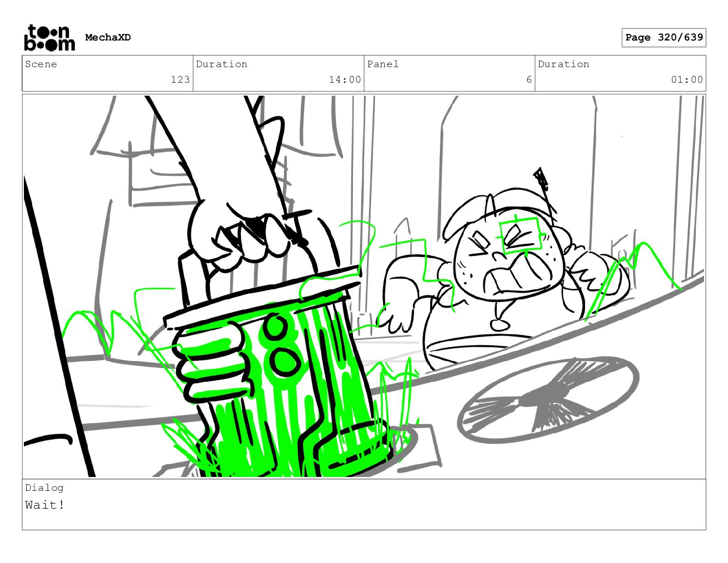Select the MechaXD project title
This screenshot has width=728, height=563.
tap(108, 38)
